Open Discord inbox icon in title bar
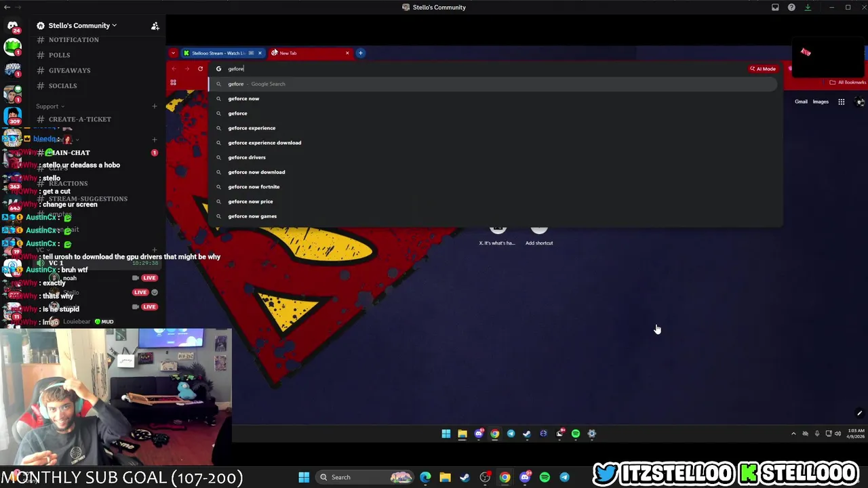This screenshot has width=868, height=488. click(775, 7)
